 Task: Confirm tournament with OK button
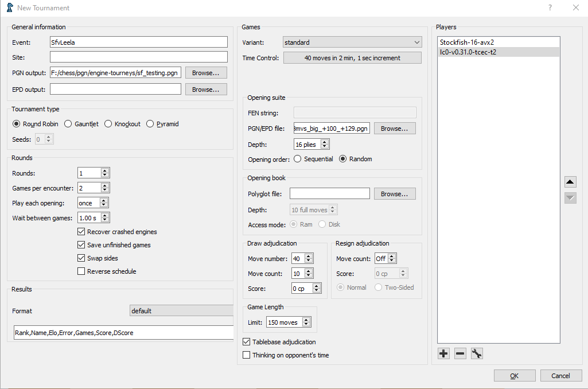[515, 375]
